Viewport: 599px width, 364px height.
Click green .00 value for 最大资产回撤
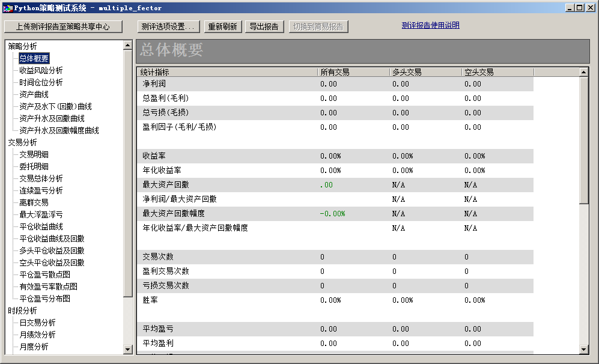(327, 185)
